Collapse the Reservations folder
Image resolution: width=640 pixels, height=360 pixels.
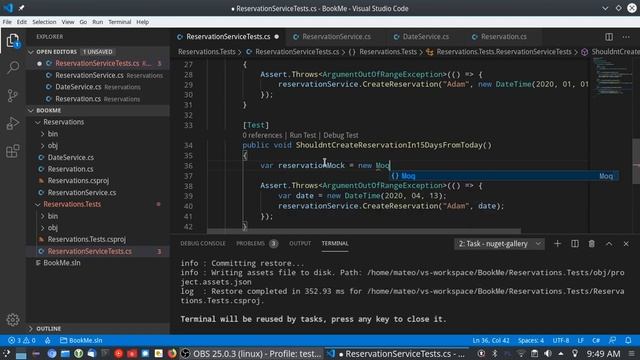[98, 122]
